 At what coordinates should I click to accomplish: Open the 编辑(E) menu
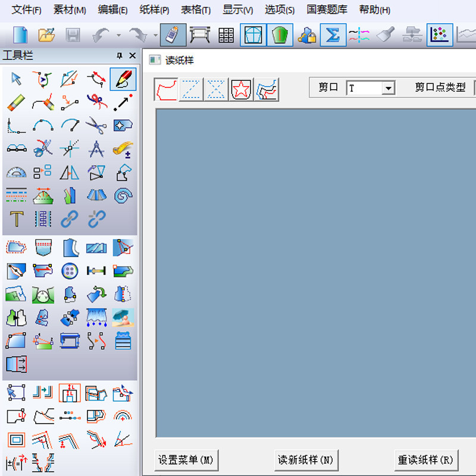pos(112,10)
